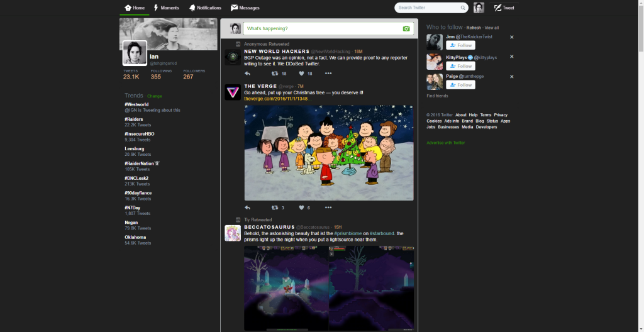Open the #starbound hashtag
Image resolution: width=644 pixels, height=332 pixels.
382,233
